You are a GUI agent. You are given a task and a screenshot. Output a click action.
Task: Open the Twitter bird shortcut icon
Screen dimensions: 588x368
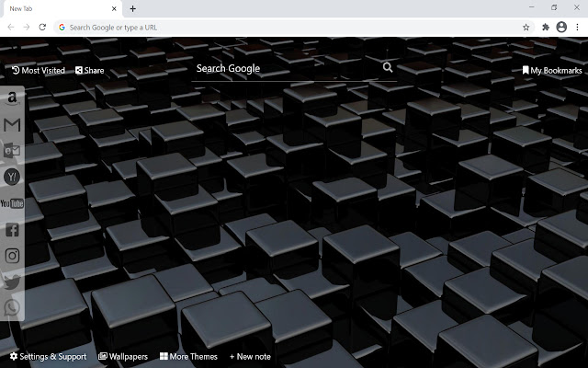(12, 282)
